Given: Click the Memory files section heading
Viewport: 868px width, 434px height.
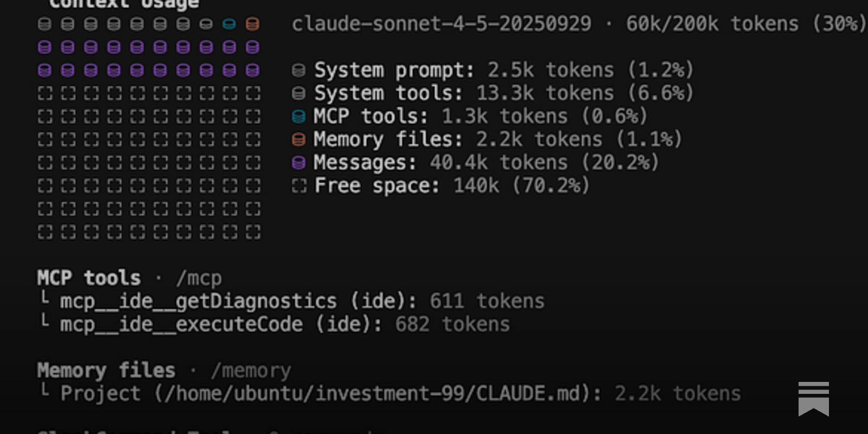Looking at the screenshot, I should pos(106,371).
